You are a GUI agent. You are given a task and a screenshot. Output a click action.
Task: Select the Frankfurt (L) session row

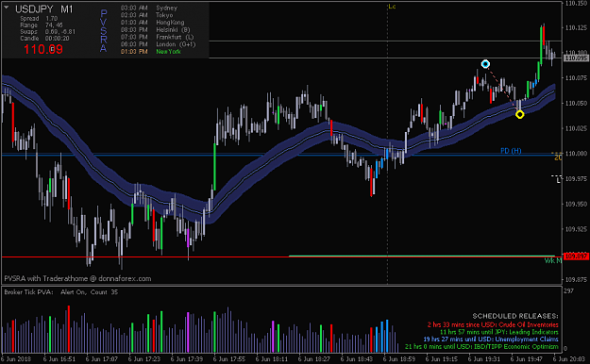tap(158, 37)
